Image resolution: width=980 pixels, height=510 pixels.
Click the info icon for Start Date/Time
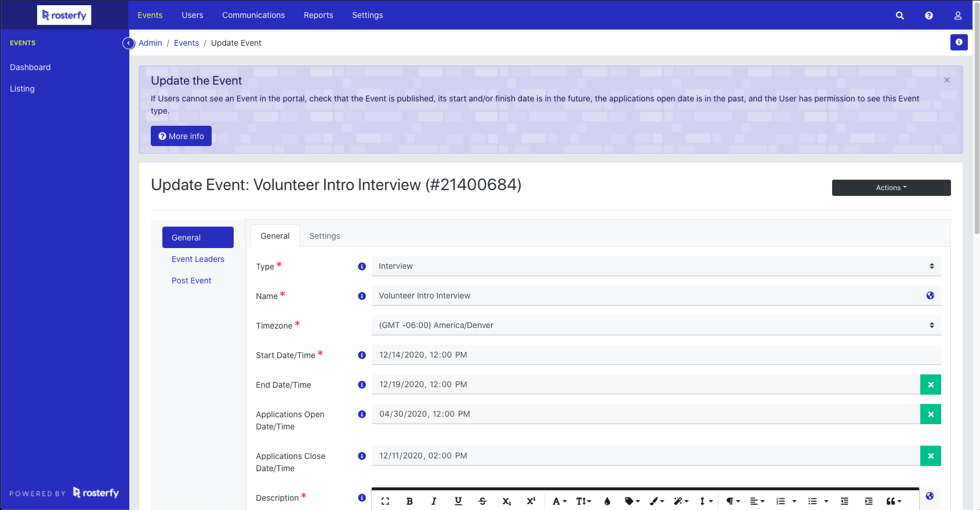[362, 355]
